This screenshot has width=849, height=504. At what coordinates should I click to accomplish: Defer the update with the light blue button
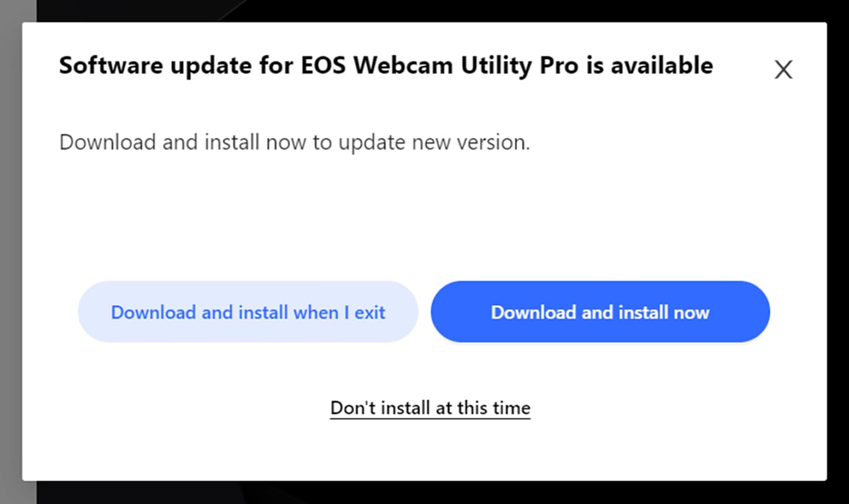[248, 312]
